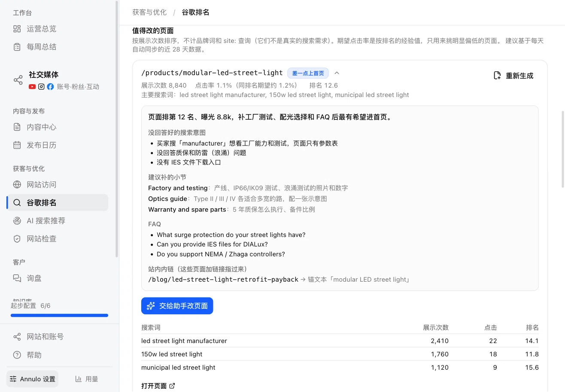Open 内容中心 in sidebar
This screenshot has height=392, width=565.
pyautogui.click(x=57, y=127)
